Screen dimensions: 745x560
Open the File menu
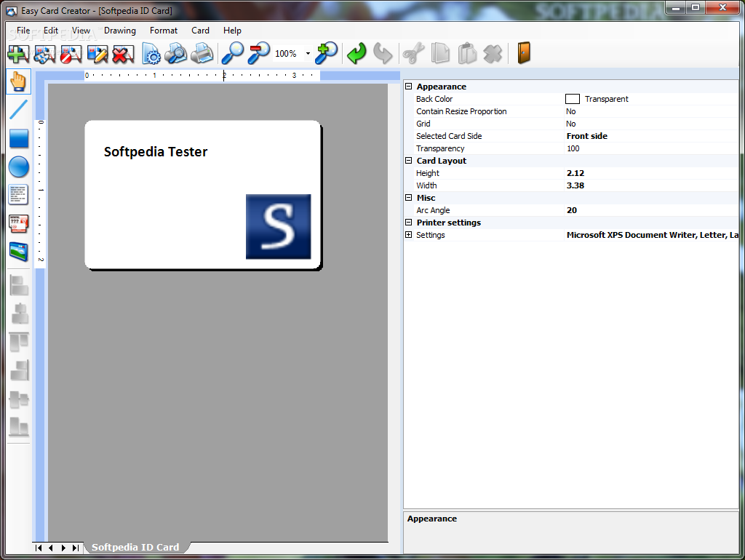(23, 31)
